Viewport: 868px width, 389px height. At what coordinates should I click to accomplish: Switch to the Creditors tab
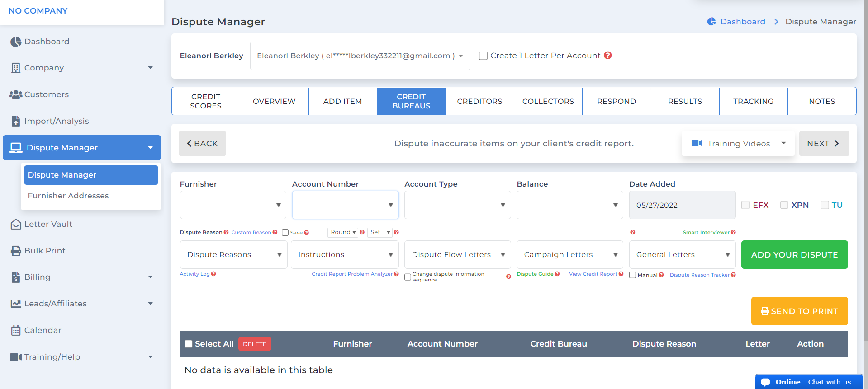[479, 101]
